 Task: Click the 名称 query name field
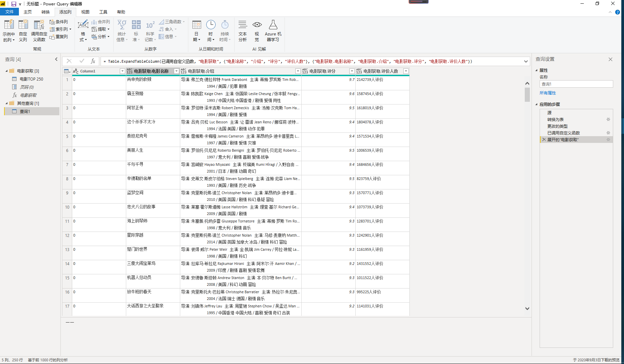click(576, 84)
